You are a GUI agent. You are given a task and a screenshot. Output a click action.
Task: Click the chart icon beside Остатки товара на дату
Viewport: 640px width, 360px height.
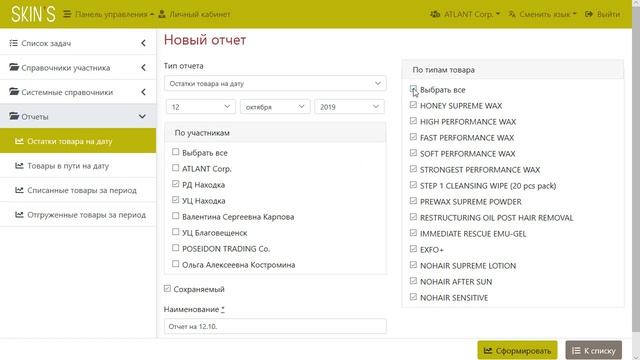point(19,141)
